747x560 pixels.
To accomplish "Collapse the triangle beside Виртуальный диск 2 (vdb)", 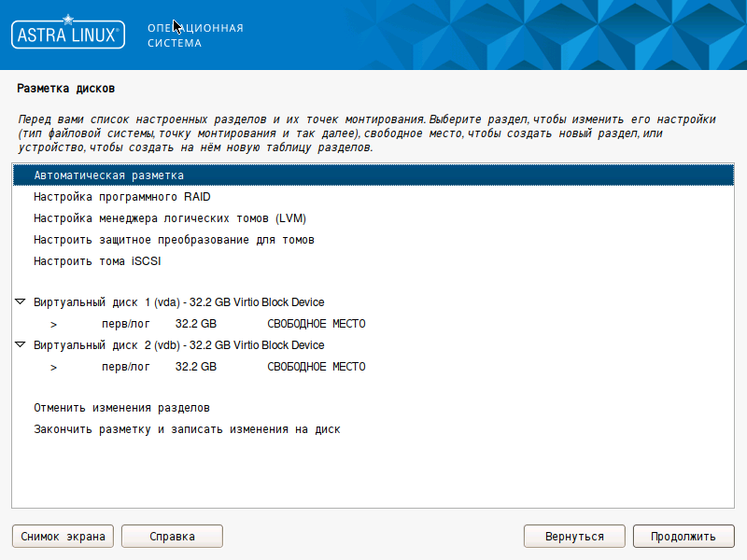I will tap(21, 345).
